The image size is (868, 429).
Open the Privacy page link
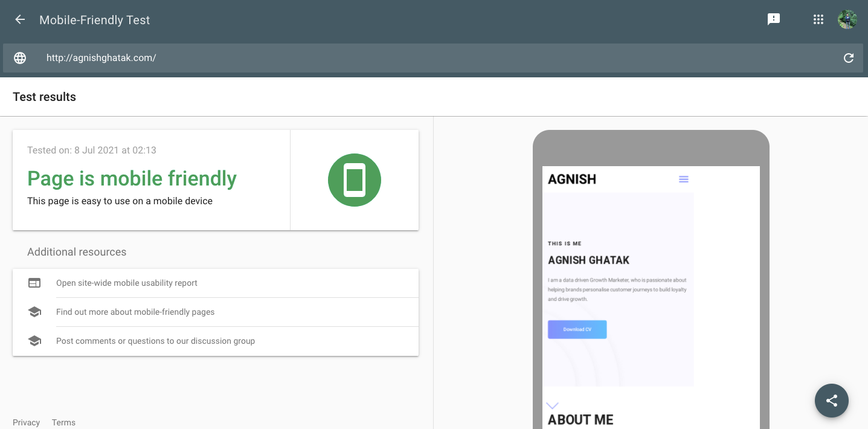[x=27, y=422]
